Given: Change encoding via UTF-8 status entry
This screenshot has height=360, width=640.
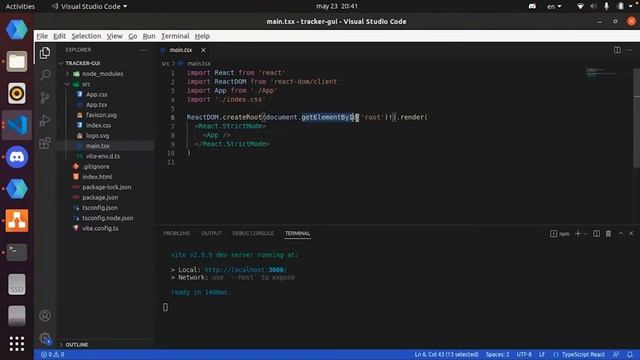Looking at the screenshot, I should pos(524,354).
